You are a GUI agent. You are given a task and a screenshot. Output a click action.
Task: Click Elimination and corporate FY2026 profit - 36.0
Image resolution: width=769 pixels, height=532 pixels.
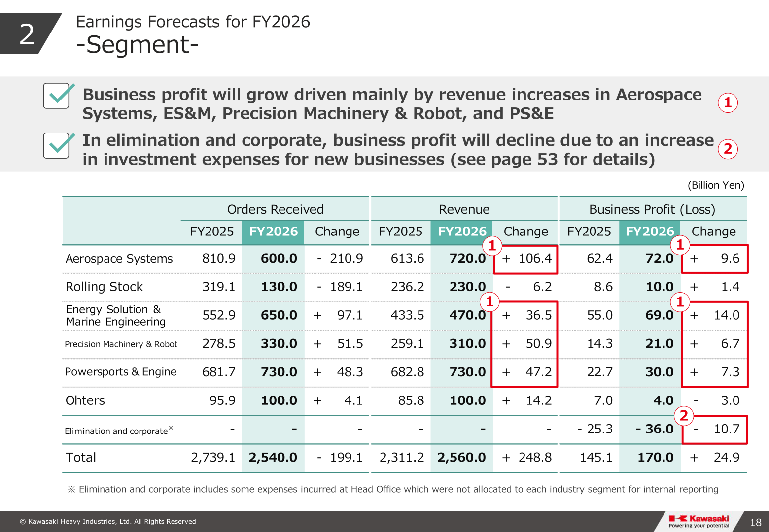655,429
